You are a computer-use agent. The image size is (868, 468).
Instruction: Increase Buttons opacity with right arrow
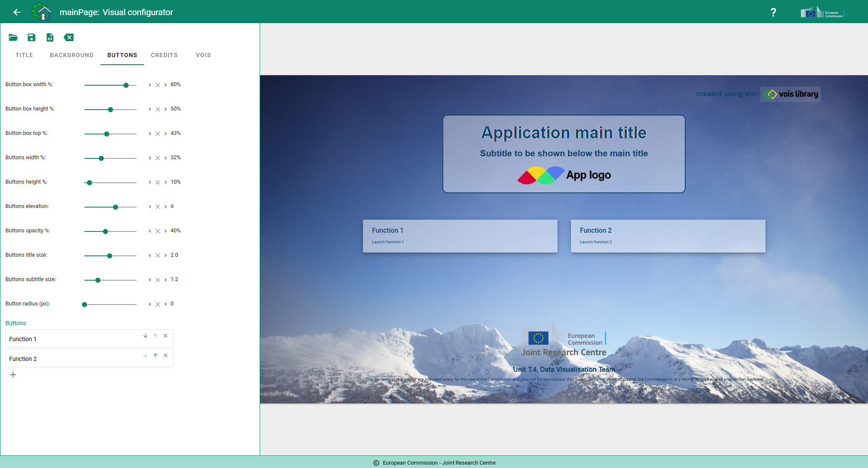[x=166, y=231]
